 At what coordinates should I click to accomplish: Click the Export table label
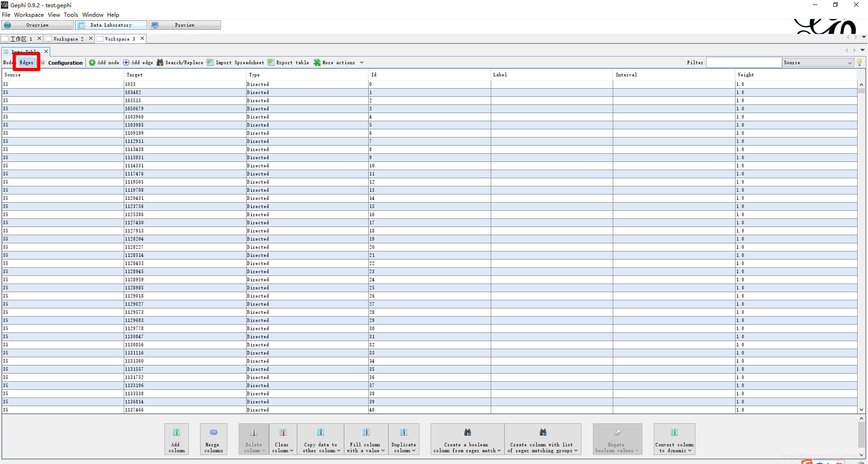pyautogui.click(x=292, y=63)
